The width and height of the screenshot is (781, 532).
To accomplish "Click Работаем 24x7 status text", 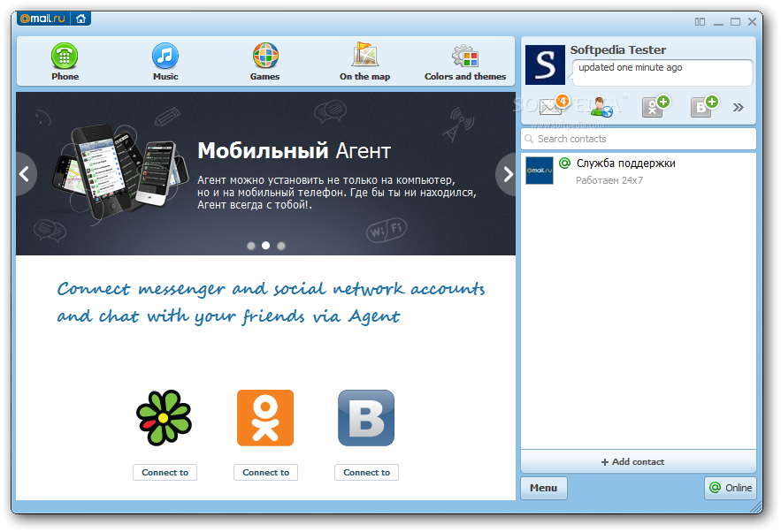I will (609, 180).
